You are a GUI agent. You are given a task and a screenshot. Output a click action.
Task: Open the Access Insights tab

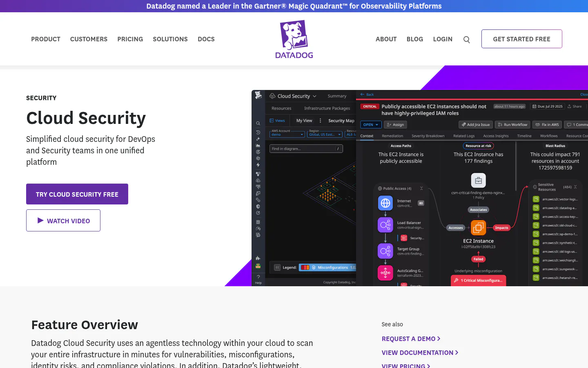point(496,136)
